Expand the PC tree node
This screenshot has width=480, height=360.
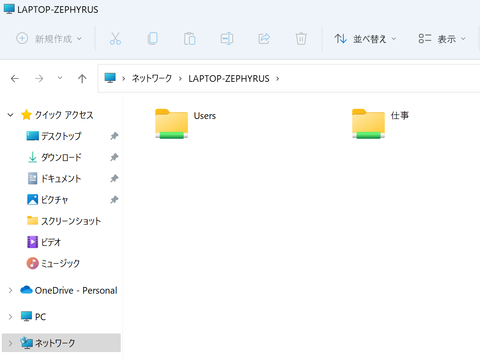[x=10, y=317]
